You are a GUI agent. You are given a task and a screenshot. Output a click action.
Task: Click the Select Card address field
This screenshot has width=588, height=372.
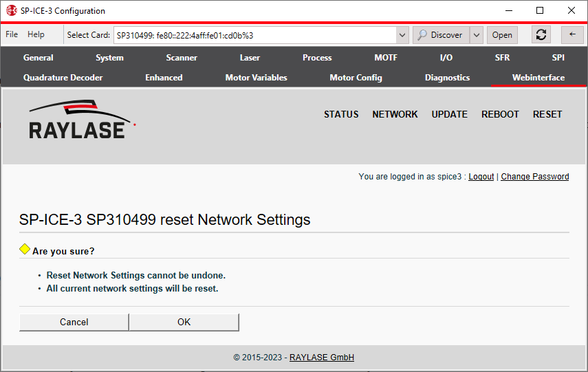click(255, 35)
